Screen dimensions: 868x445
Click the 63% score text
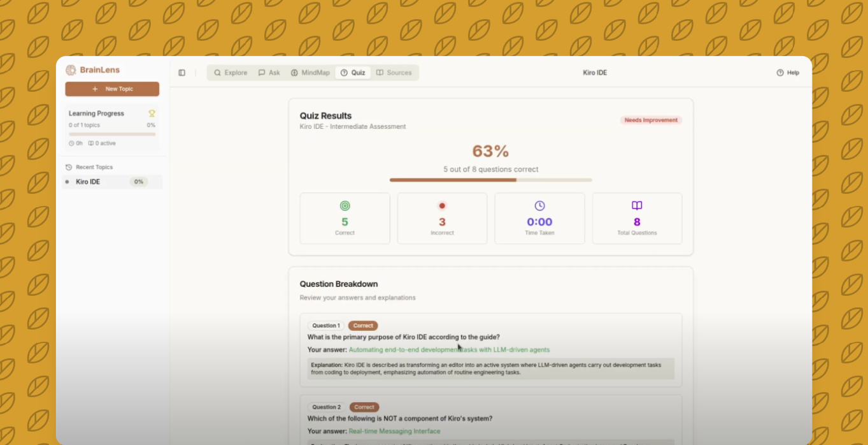click(x=490, y=151)
